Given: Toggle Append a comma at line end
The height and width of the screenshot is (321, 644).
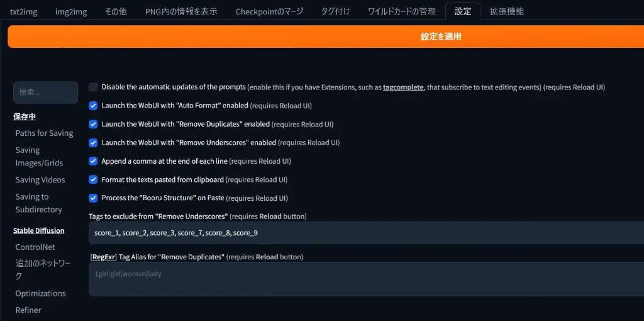Looking at the screenshot, I should point(93,161).
